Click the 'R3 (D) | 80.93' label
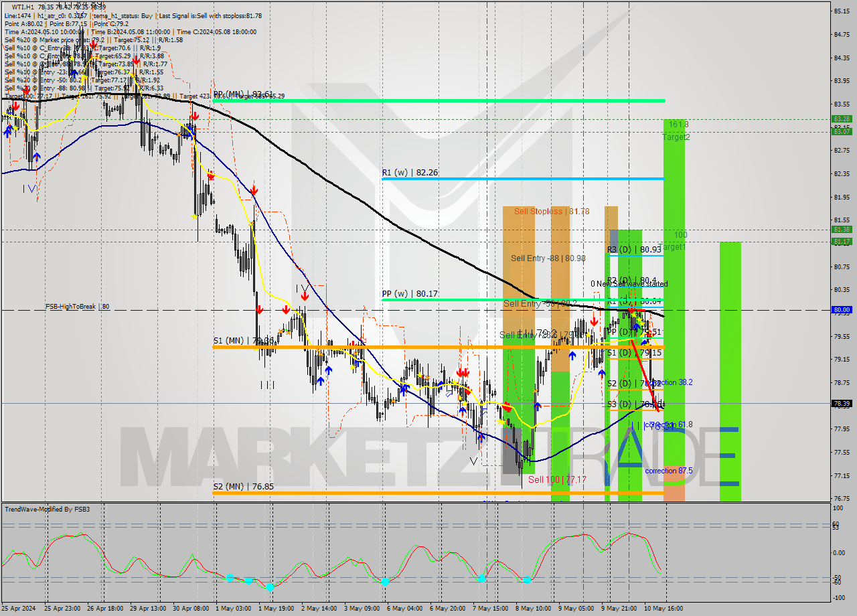The height and width of the screenshot is (616, 857). click(x=634, y=250)
